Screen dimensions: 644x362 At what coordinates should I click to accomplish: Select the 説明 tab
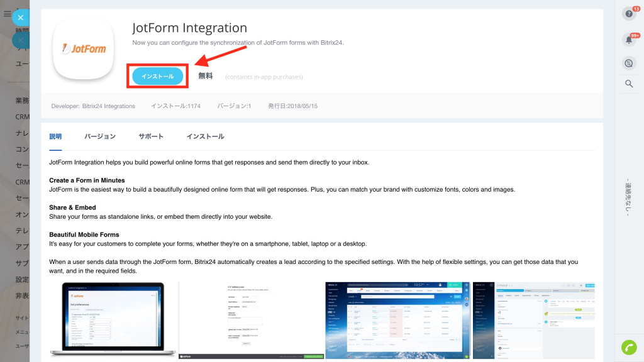pyautogui.click(x=55, y=136)
